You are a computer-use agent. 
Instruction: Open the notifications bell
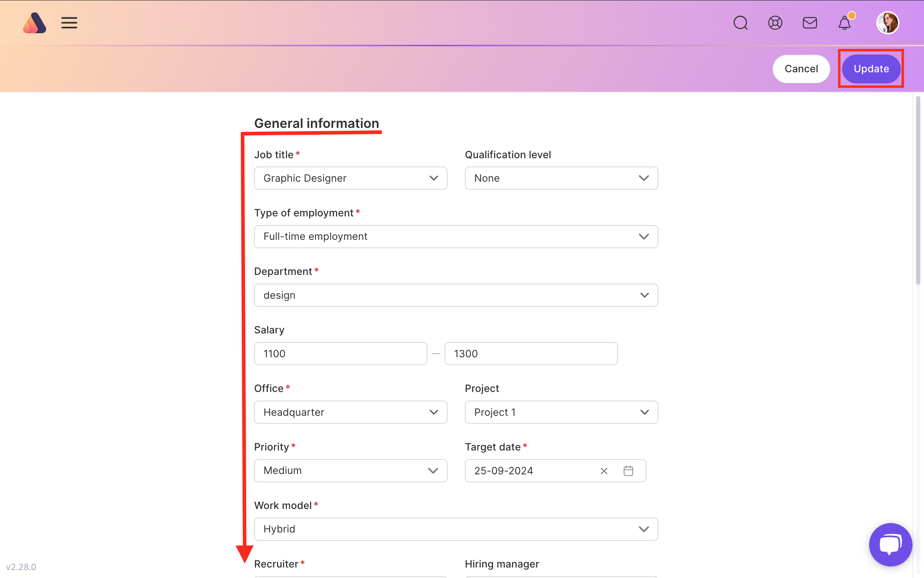(845, 23)
